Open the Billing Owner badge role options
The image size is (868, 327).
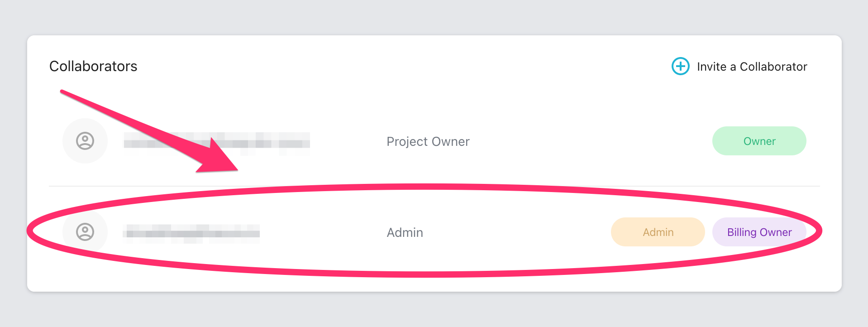[759, 232]
